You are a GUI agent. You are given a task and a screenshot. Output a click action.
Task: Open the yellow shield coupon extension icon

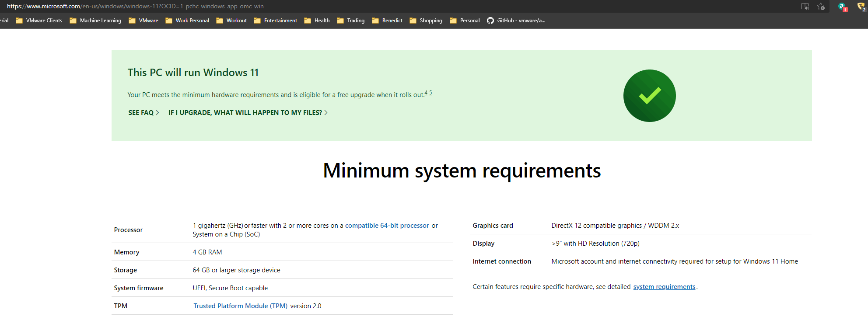(x=861, y=7)
